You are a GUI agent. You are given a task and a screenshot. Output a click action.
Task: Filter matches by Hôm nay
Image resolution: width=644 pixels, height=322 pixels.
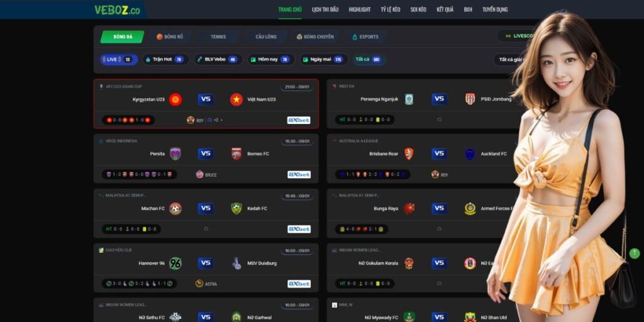click(x=271, y=60)
